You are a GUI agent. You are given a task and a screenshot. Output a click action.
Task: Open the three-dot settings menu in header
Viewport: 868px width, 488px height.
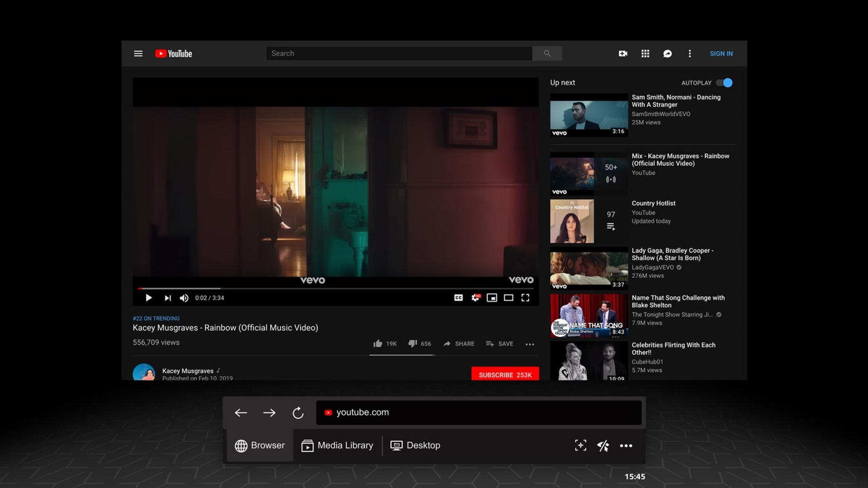pyautogui.click(x=689, y=53)
